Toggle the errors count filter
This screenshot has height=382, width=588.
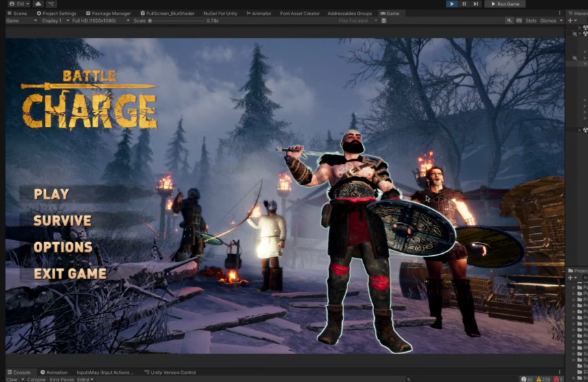click(x=559, y=379)
